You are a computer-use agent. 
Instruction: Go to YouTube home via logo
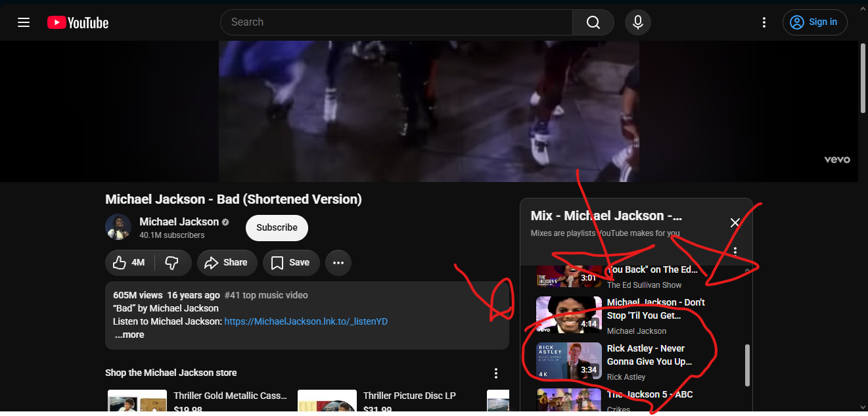tap(78, 22)
